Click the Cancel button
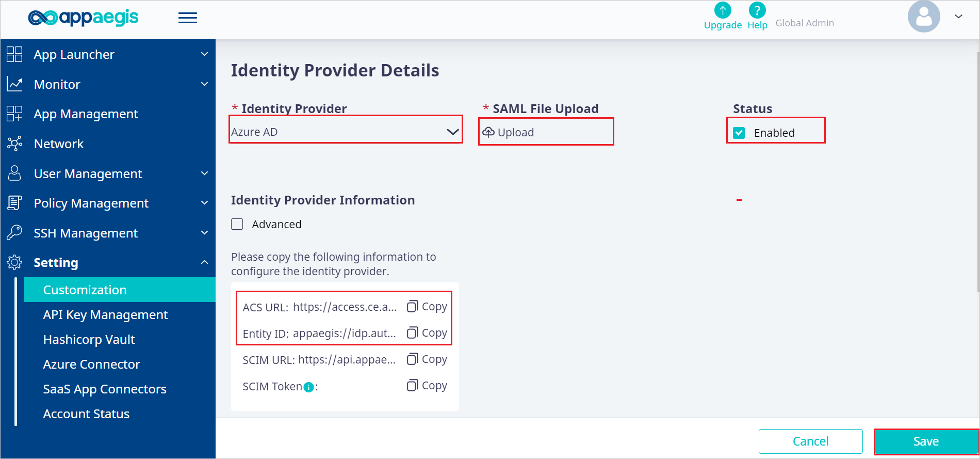Viewport: 980px width, 459px height. (810, 441)
